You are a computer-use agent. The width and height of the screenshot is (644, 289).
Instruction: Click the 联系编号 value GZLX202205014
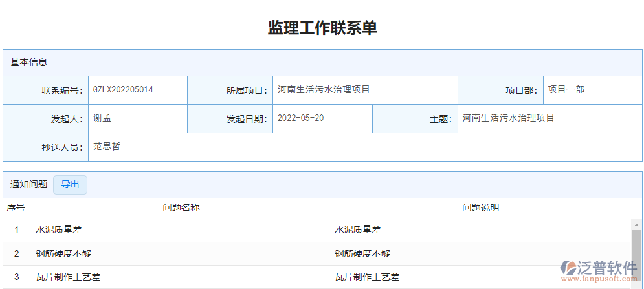pos(123,89)
